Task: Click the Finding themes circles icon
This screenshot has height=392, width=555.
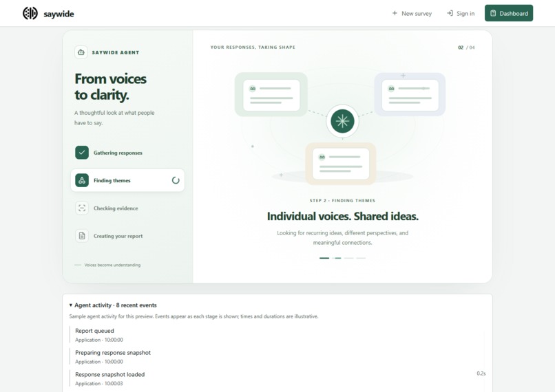Action: (x=82, y=180)
